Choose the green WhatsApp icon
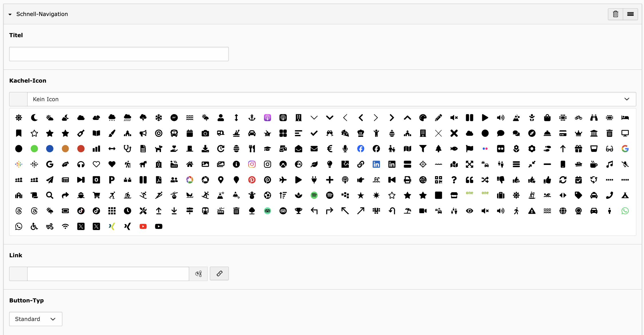 coord(625,211)
